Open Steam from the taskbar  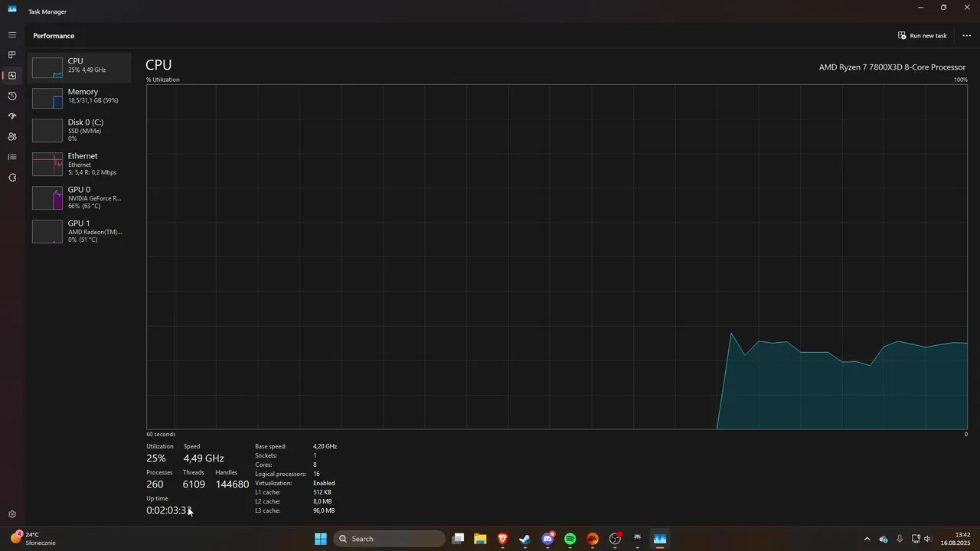coord(525,539)
